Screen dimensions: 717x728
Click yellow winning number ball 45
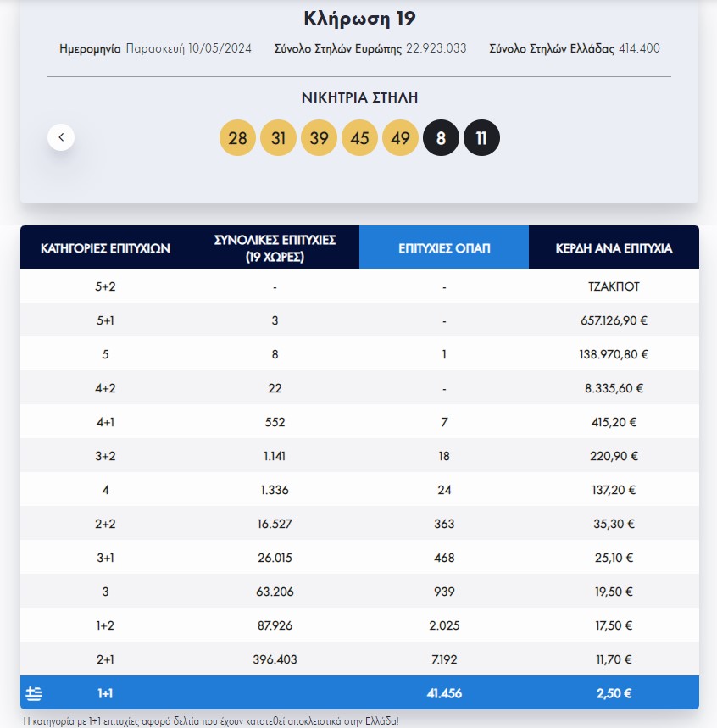pyautogui.click(x=359, y=138)
